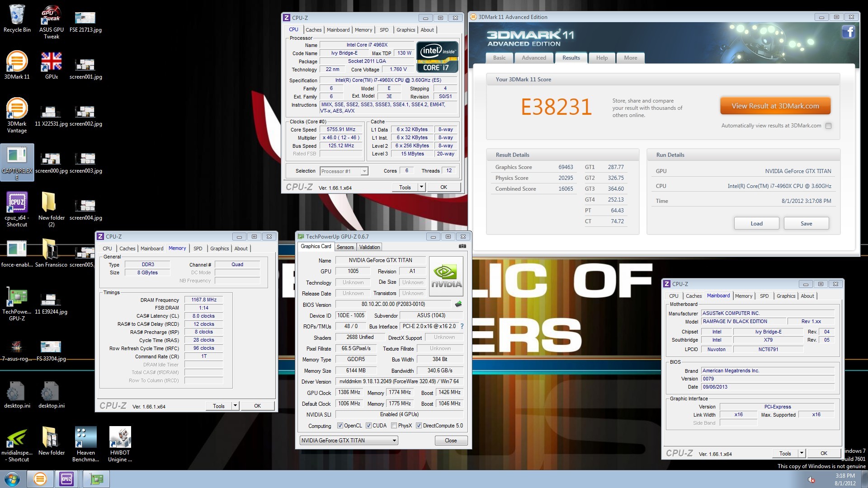Click Load button in Run Details

(x=756, y=224)
